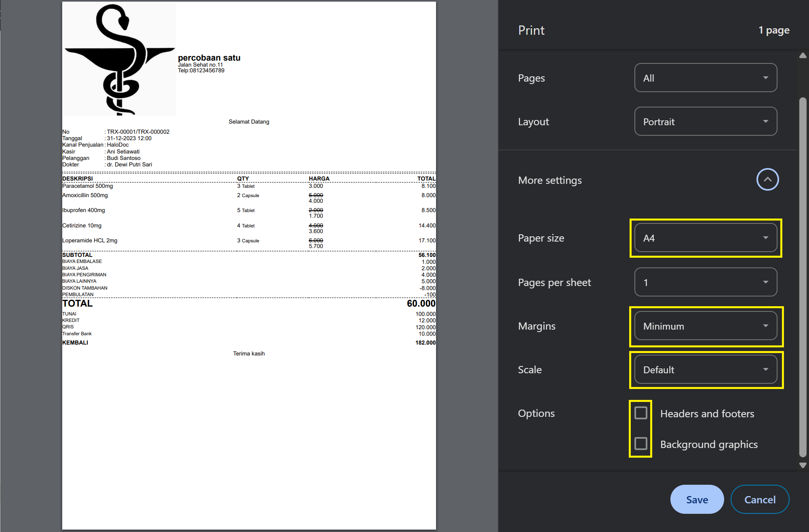This screenshot has height=532, width=809.
Task: Open the Paper size dropdown showing A4
Action: click(x=706, y=238)
